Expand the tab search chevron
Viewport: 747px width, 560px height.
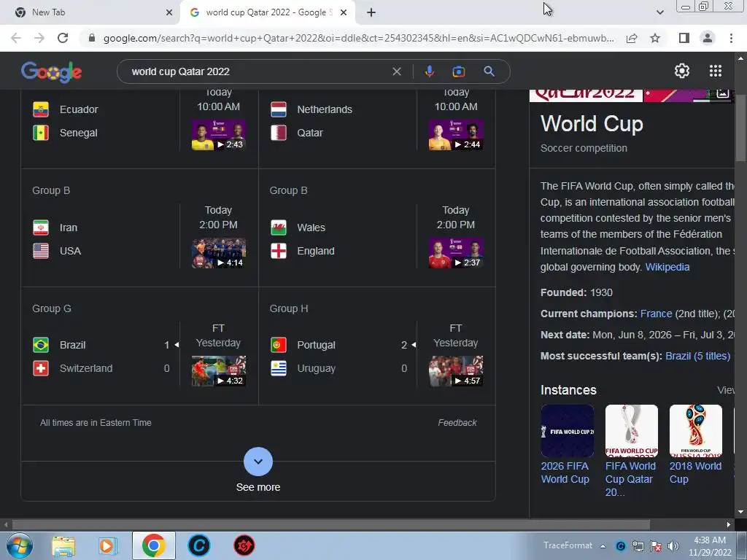tap(659, 12)
